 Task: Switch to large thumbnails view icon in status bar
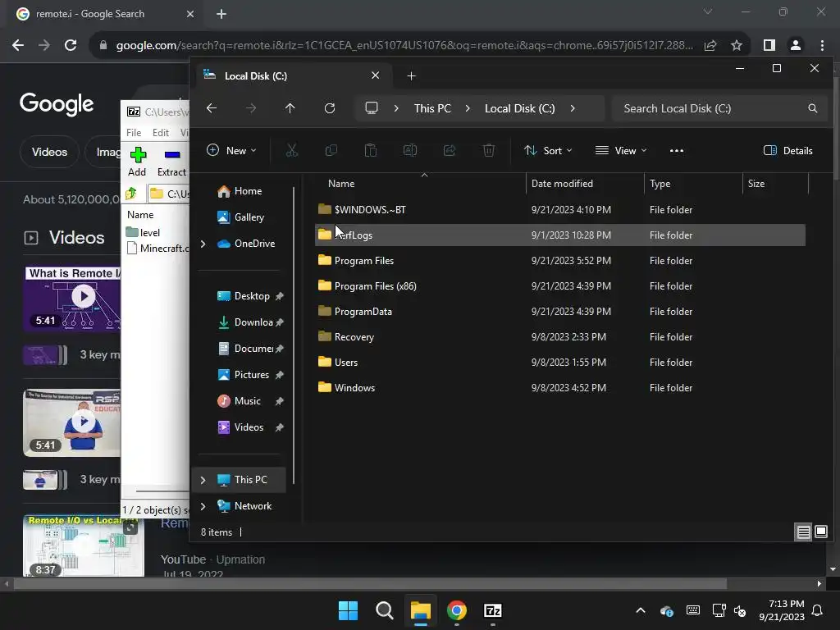(x=820, y=532)
